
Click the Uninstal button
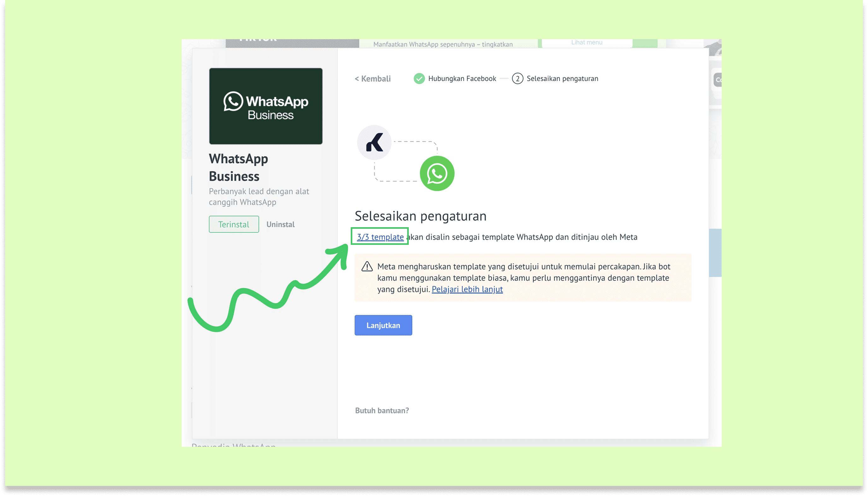tap(280, 225)
